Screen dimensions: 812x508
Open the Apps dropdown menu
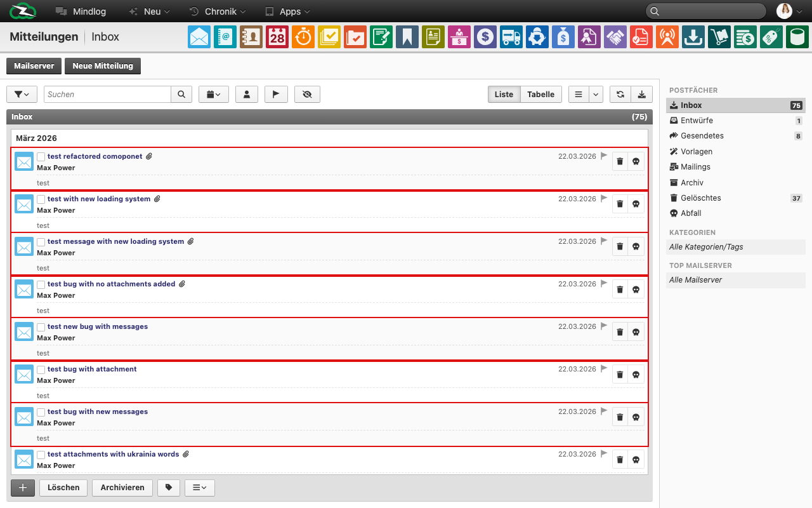point(287,11)
